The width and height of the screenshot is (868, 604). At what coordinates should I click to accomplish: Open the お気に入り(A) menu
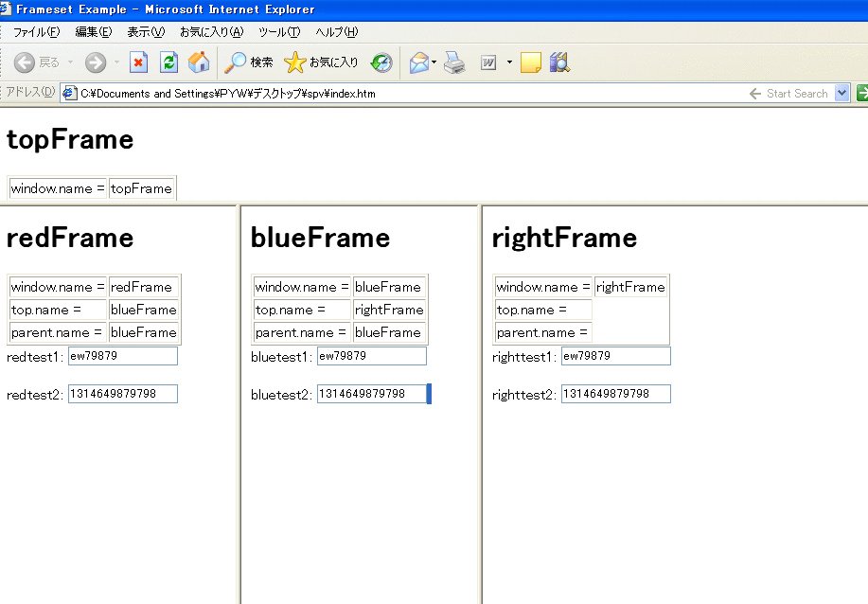[x=211, y=32]
